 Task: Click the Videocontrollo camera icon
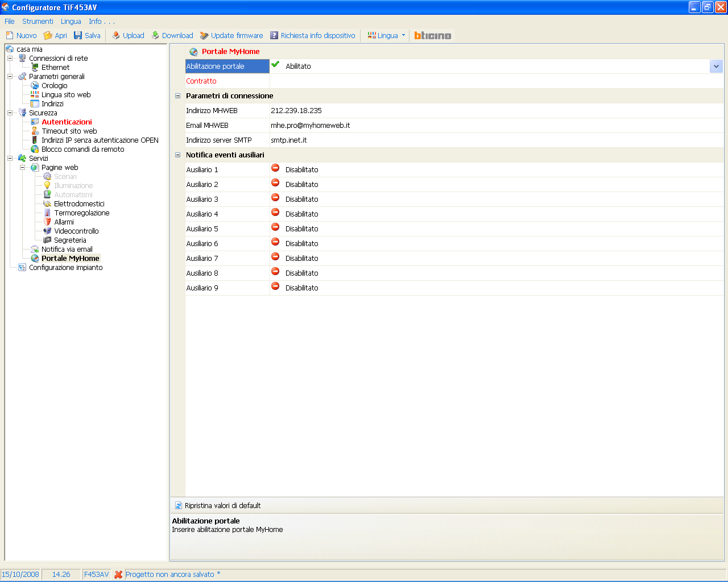pos(47,231)
